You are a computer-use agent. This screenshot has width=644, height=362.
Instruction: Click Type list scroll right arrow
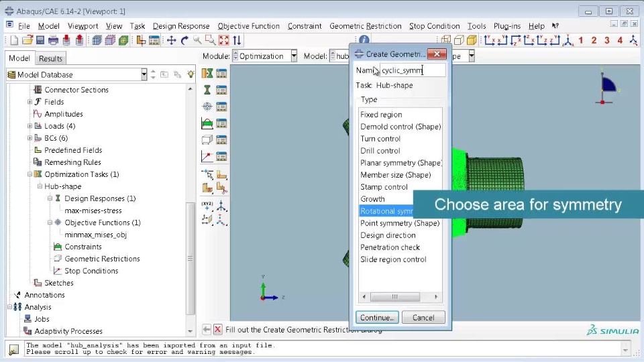[x=436, y=296]
